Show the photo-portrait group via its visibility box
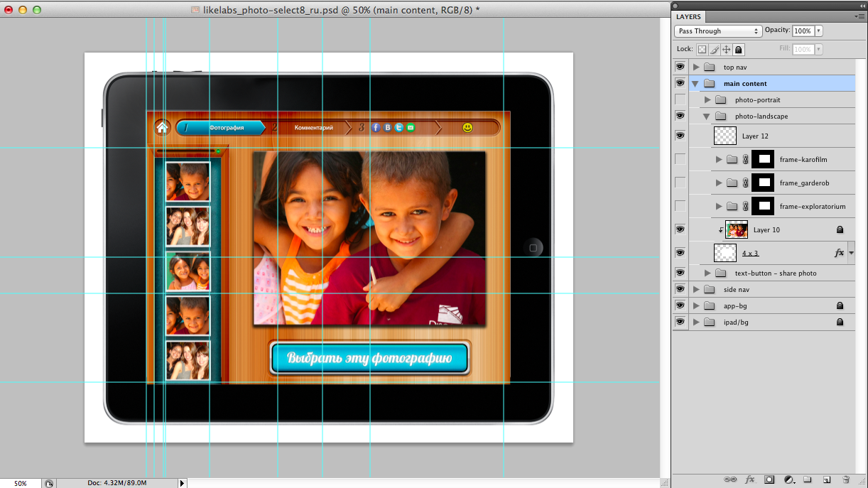868x488 pixels. click(x=680, y=99)
